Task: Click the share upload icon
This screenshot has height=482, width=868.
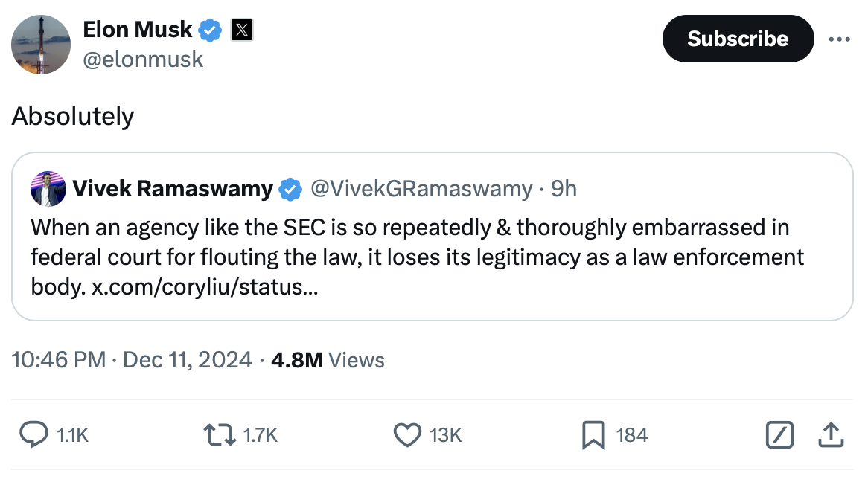Action: click(830, 434)
